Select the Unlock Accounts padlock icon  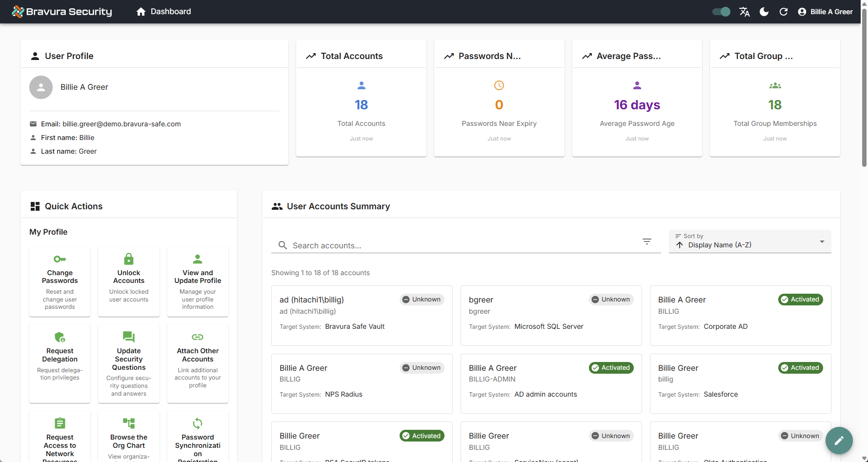pos(128,259)
